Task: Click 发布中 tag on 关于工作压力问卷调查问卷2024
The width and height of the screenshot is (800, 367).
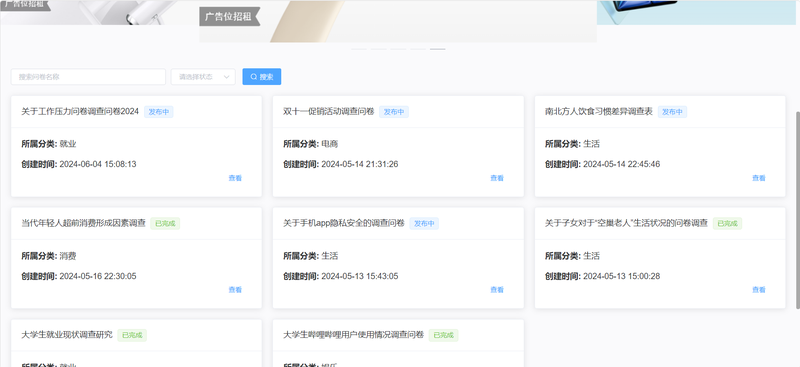Action: (x=159, y=112)
